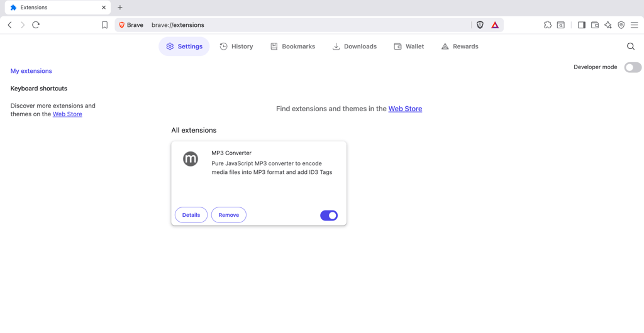Search extensions with the magnifier icon
Viewport: 644px width, 333px height.
tap(631, 46)
